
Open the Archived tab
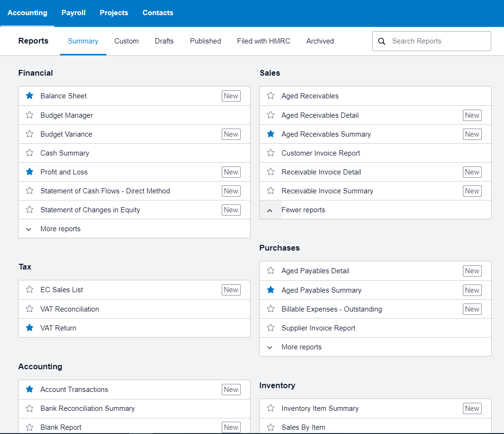click(x=320, y=41)
